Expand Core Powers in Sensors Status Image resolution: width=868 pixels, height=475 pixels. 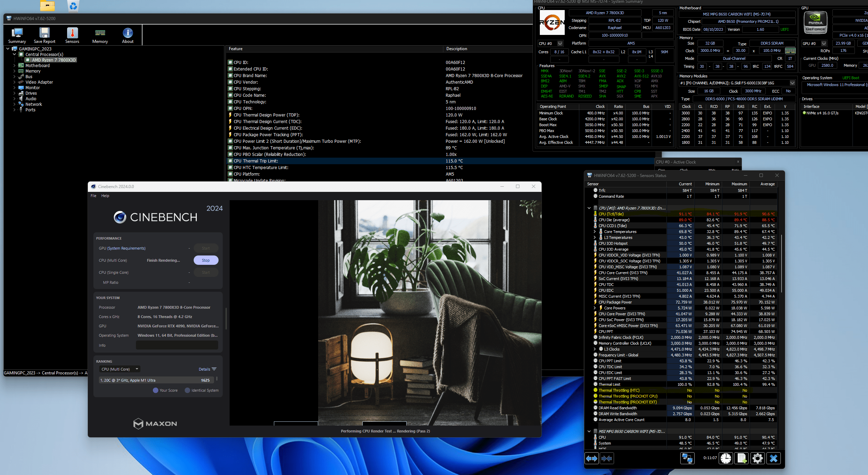pyautogui.click(x=595, y=308)
